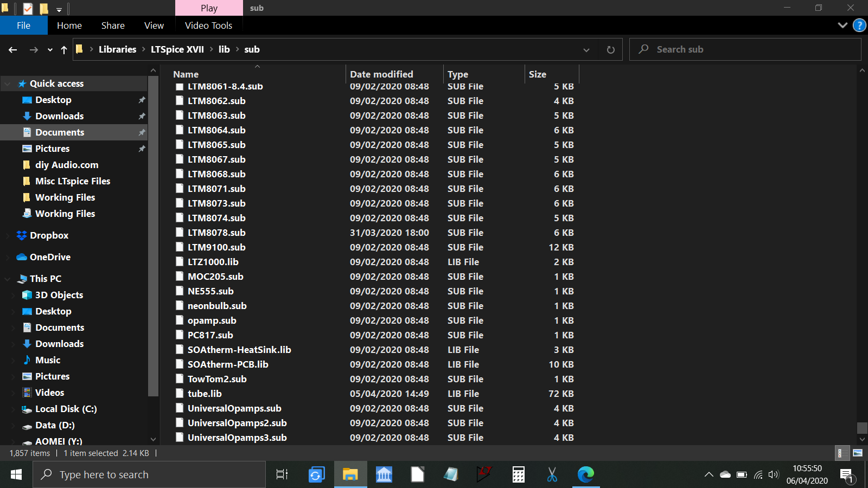Open network Wi-Fi tray icon
This screenshot has height=488, width=868.
[x=758, y=475]
